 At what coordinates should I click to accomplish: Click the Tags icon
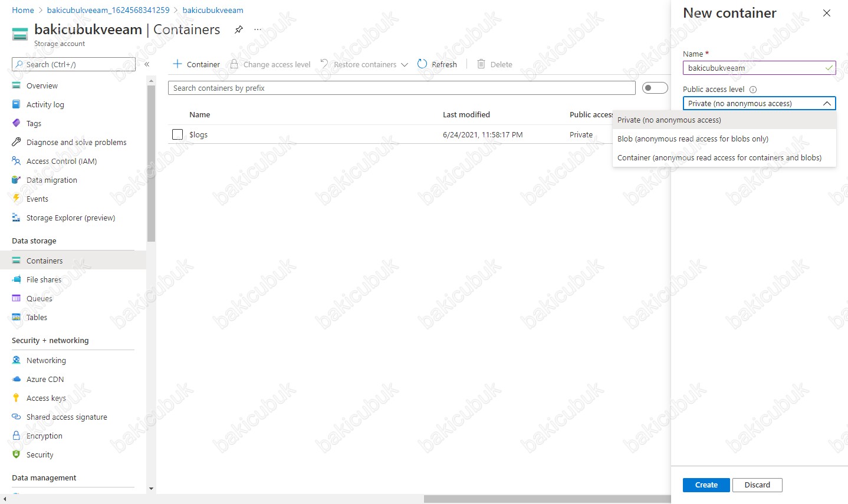click(x=17, y=123)
